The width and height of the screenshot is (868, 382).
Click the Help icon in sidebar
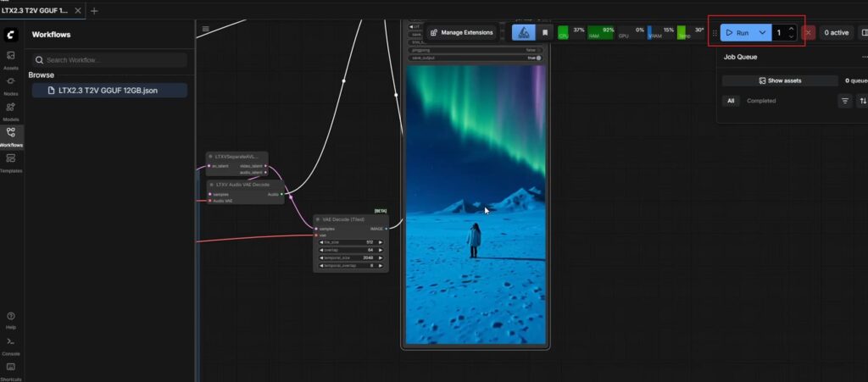point(11,319)
